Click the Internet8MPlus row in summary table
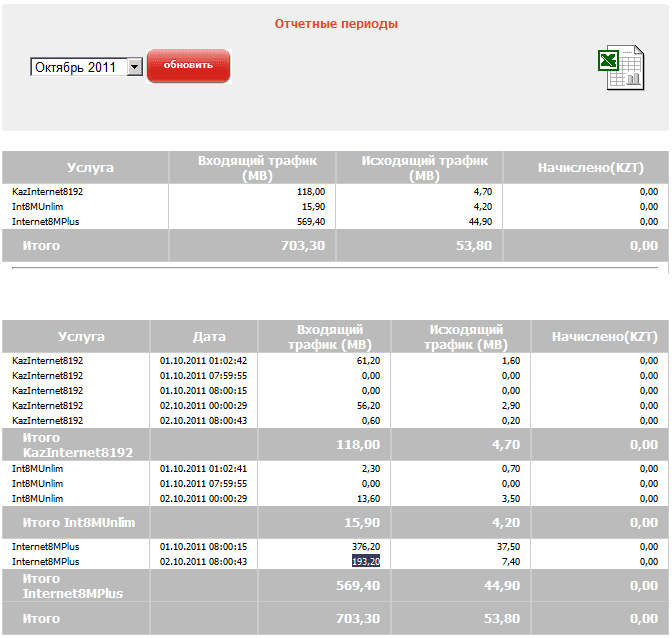This screenshot has width=672, height=638. click(335, 222)
